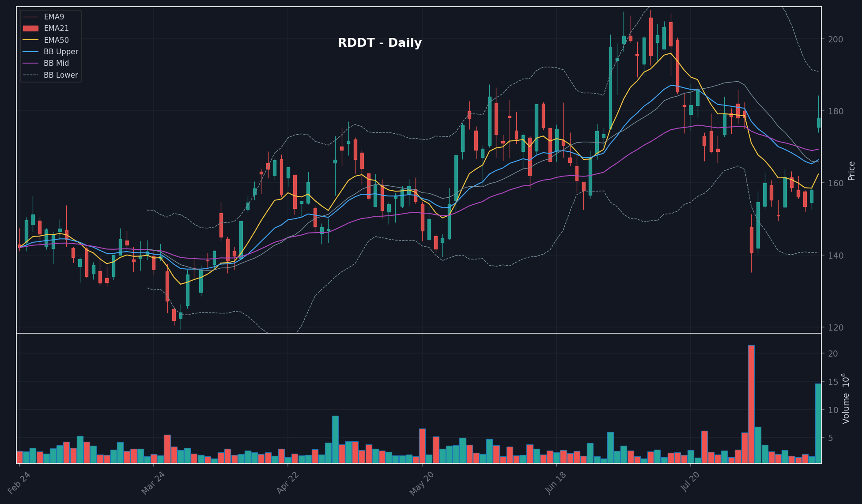Image resolution: width=862 pixels, height=504 pixels.
Task: Click the Volume axis title
Action: 846,399
